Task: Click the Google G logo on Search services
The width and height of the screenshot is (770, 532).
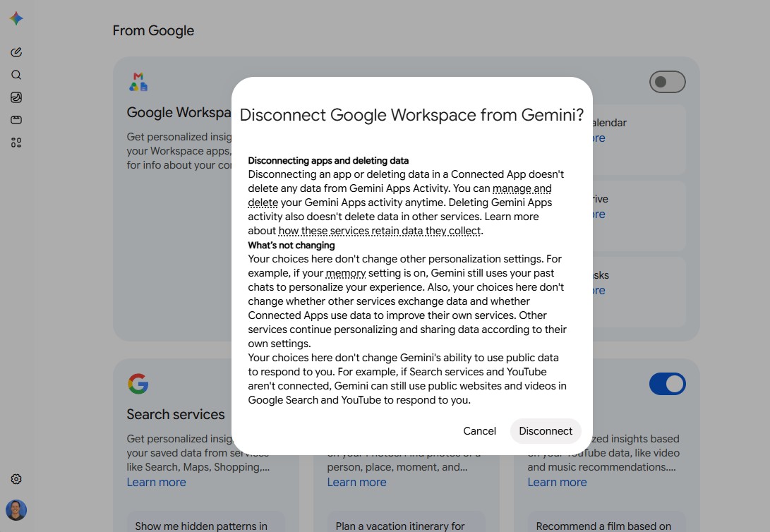Action: coord(138,384)
